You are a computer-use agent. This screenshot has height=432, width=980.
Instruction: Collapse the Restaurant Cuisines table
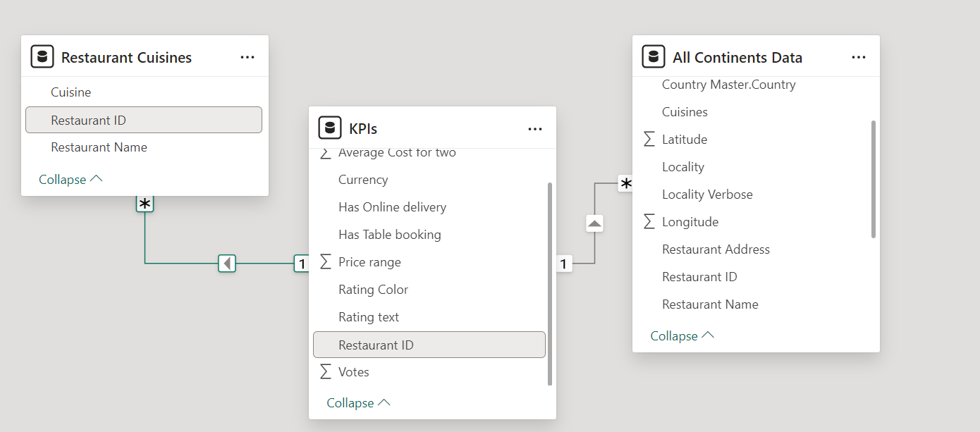tap(71, 180)
